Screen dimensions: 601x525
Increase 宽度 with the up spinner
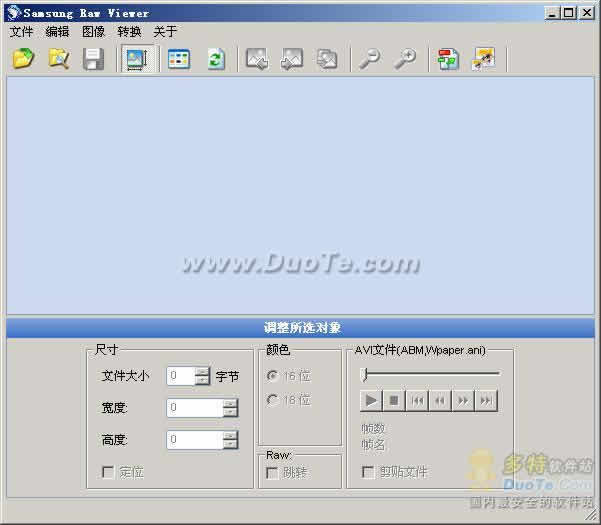pyautogui.click(x=231, y=403)
